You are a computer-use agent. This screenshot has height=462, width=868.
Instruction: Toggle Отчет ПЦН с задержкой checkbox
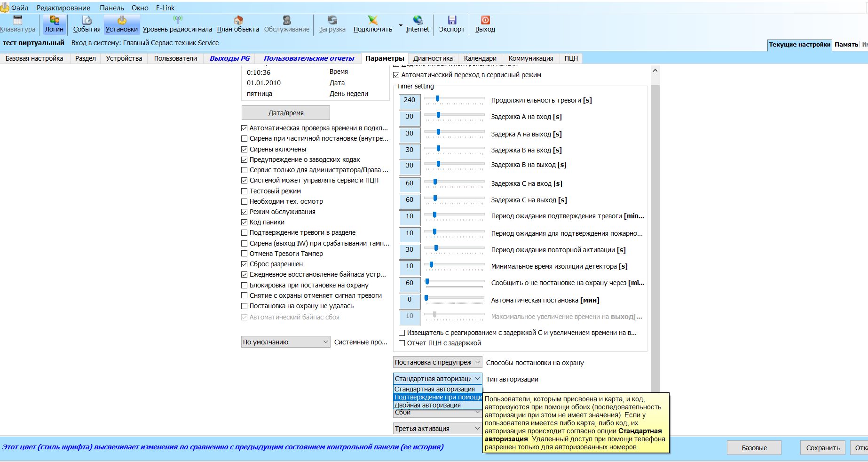point(402,343)
